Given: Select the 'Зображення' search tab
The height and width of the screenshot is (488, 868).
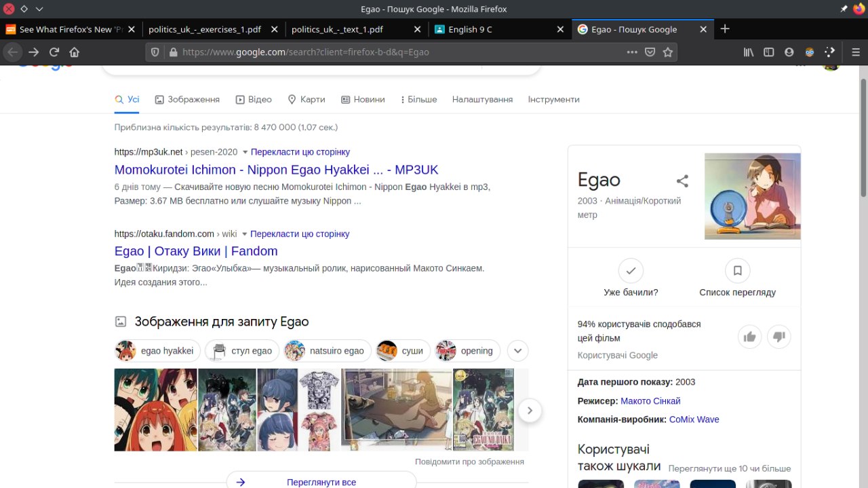Looking at the screenshot, I should [187, 99].
